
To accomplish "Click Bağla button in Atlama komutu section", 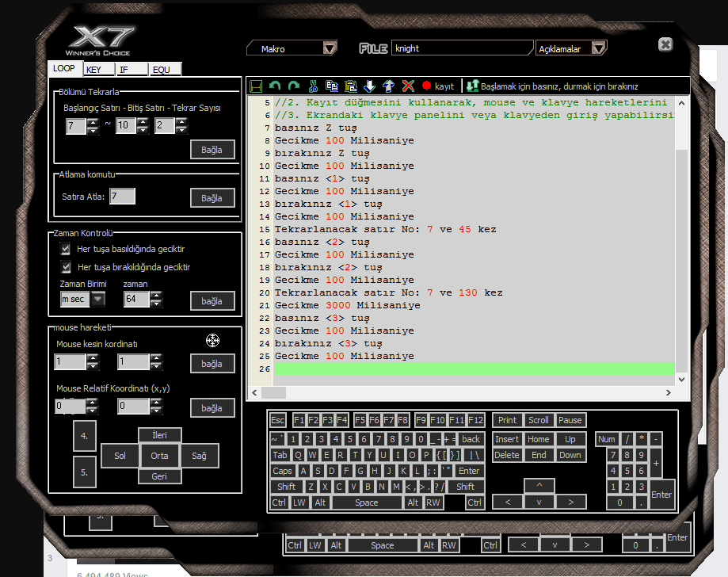I will (212, 198).
